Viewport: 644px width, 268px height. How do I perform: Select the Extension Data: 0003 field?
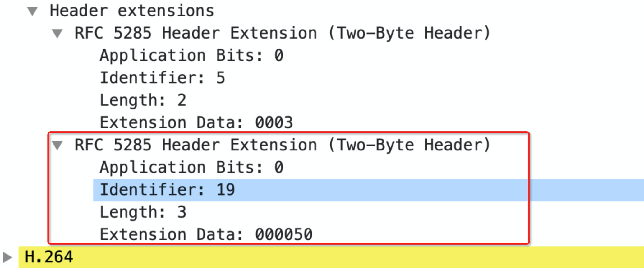coord(196,122)
